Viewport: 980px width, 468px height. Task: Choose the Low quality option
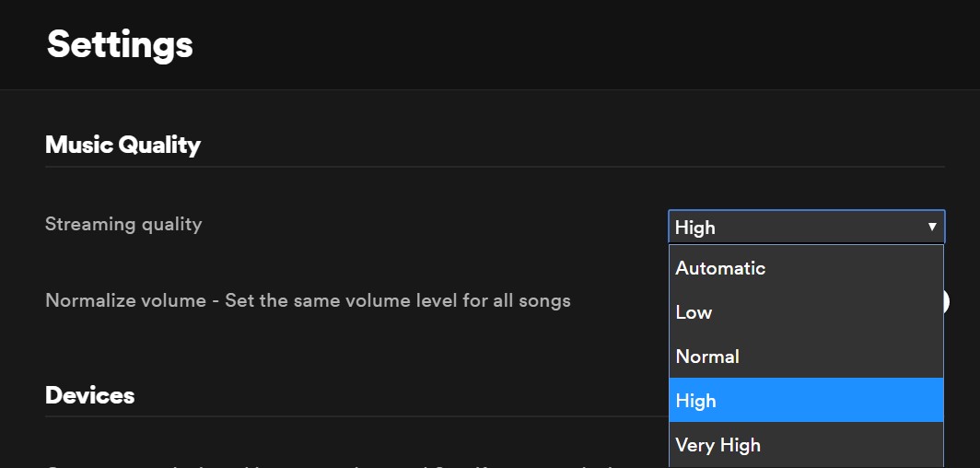(694, 312)
